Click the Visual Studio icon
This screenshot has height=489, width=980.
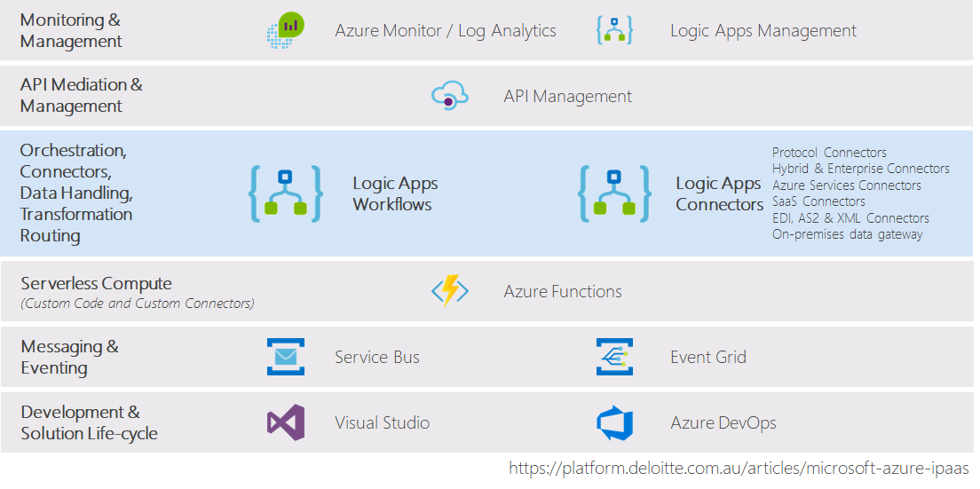(x=286, y=422)
